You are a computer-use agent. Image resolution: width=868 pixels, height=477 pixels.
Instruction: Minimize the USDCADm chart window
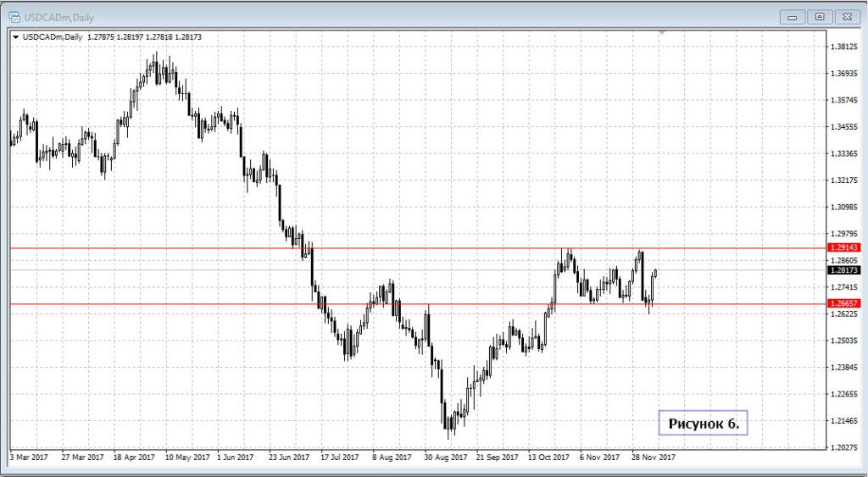[x=792, y=16]
